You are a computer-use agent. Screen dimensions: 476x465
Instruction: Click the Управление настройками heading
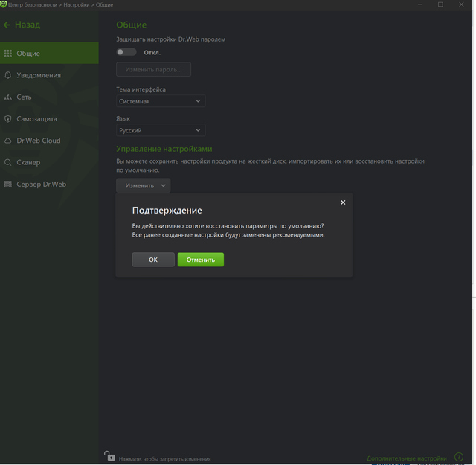164,149
